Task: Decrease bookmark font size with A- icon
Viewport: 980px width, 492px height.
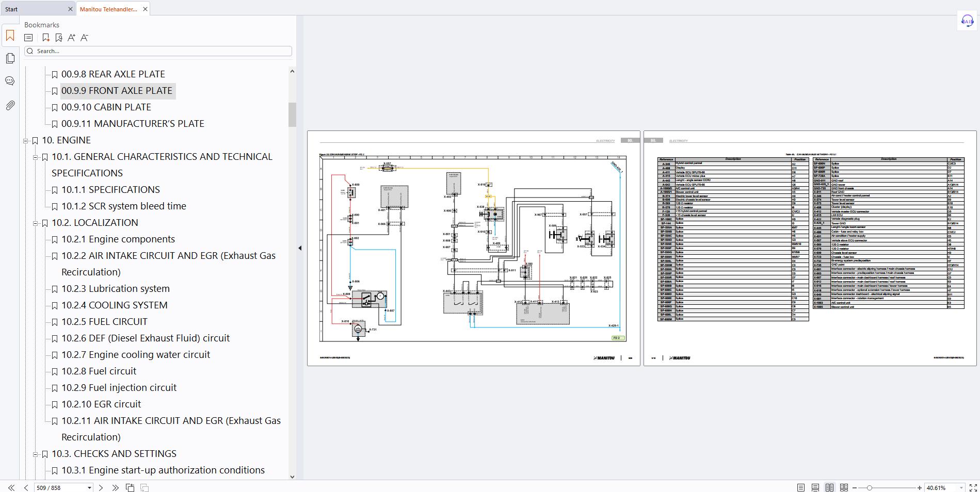Action: point(84,38)
